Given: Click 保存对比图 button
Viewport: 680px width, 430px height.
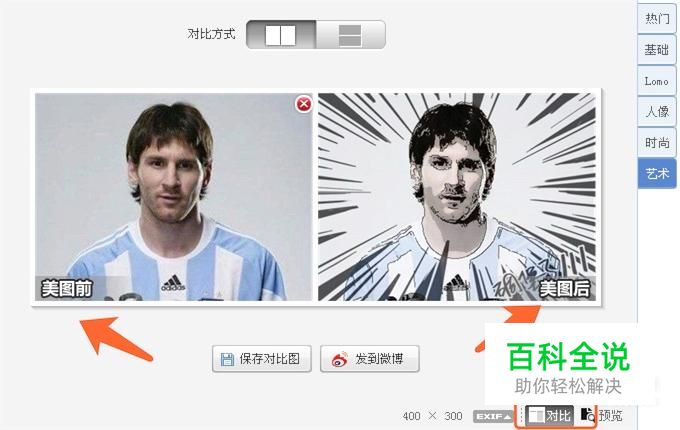Looking at the screenshot, I should click(x=262, y=358).
